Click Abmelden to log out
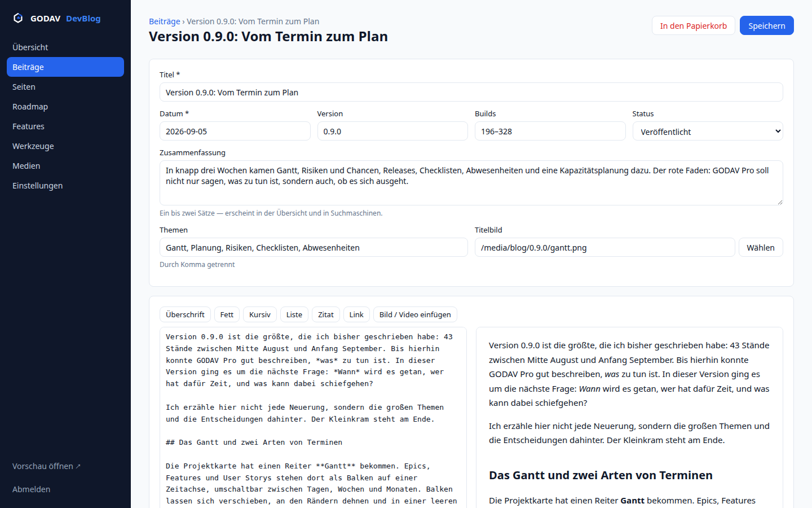 pos(32,489)
